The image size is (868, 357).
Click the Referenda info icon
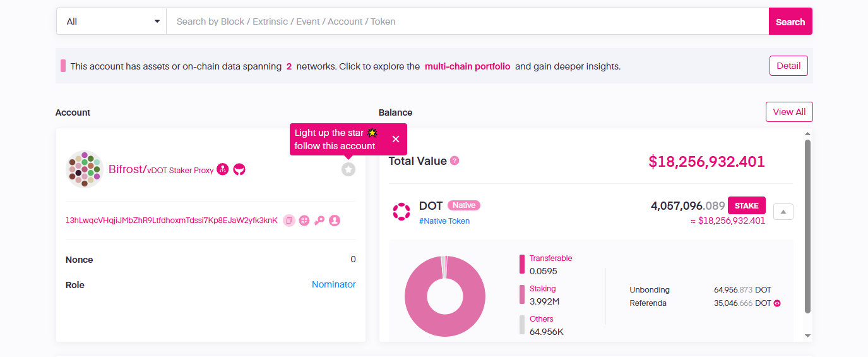(777, 303)
